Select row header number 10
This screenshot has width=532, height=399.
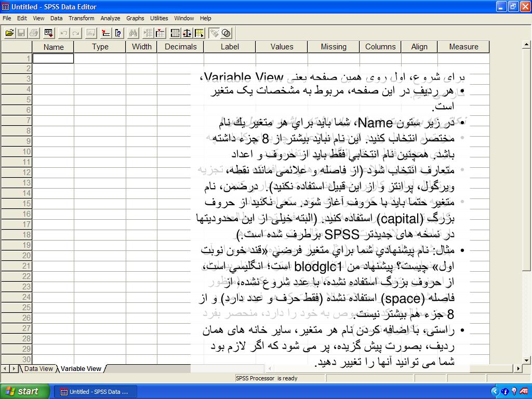[x=17, y=152]
